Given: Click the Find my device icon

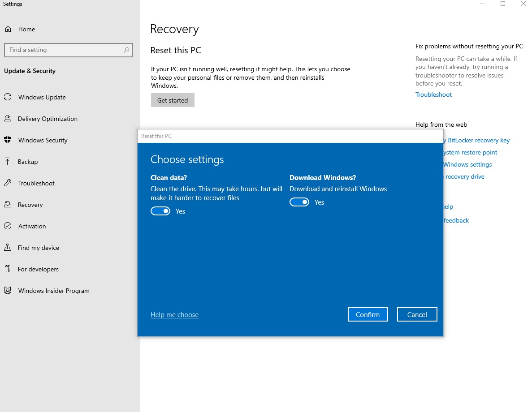Looking at the screenshot, I should tap(8, 248).
